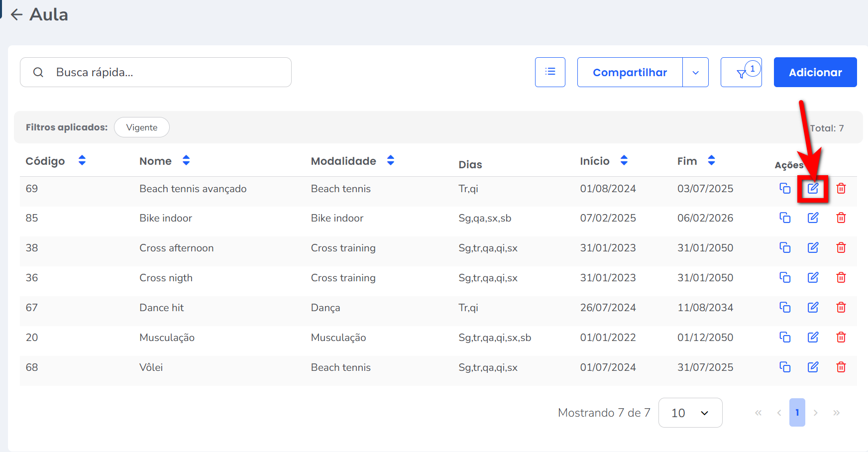This screenshot has height=452, width=868.
Task: Delete the Cross afternoon class
Action: [841, 247]
